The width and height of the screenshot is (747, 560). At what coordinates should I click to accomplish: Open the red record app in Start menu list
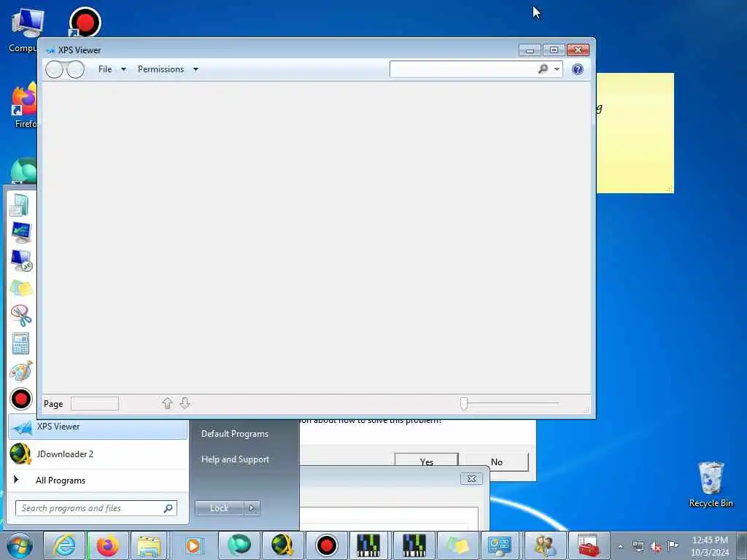(x=21, y=399)
